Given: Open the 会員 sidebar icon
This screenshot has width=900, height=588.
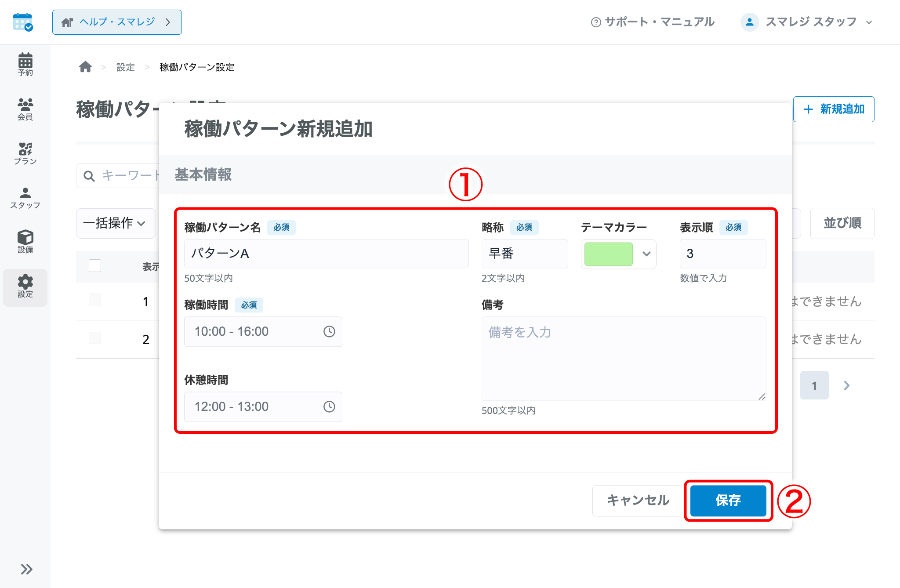Looking at the screenshot, I should [25, 109].
